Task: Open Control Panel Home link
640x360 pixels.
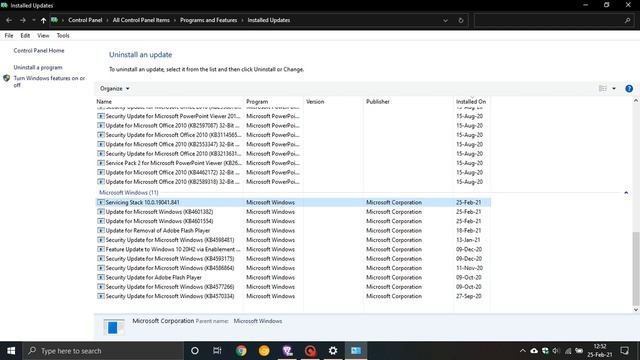Action: pyautogui.click(x=39, y=51)
